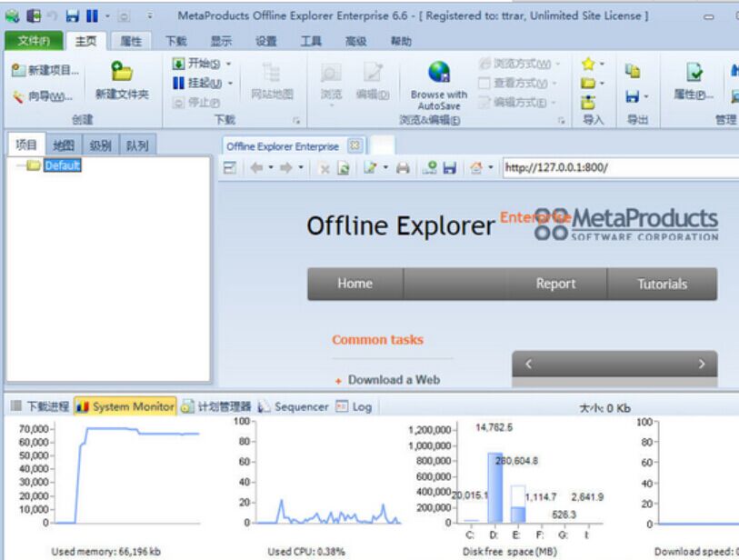
Task: Open the 帮助 ribbon tab
Action: pos(401,42)
